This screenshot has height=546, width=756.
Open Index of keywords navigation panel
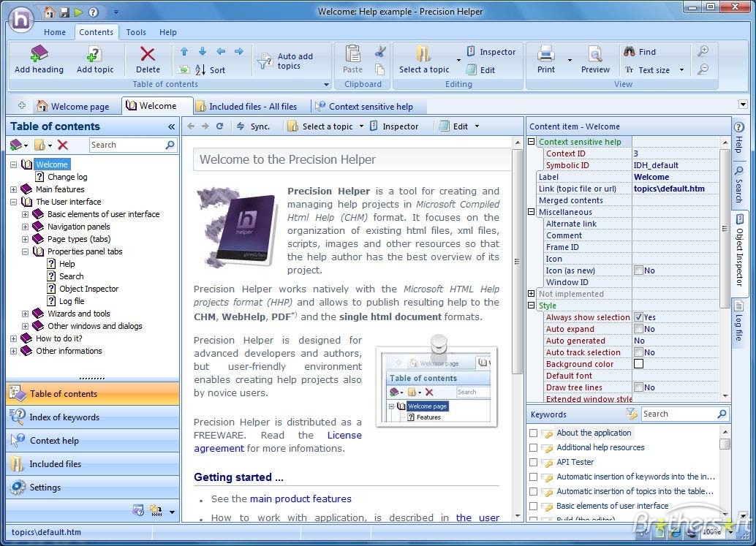click(93, 417)
